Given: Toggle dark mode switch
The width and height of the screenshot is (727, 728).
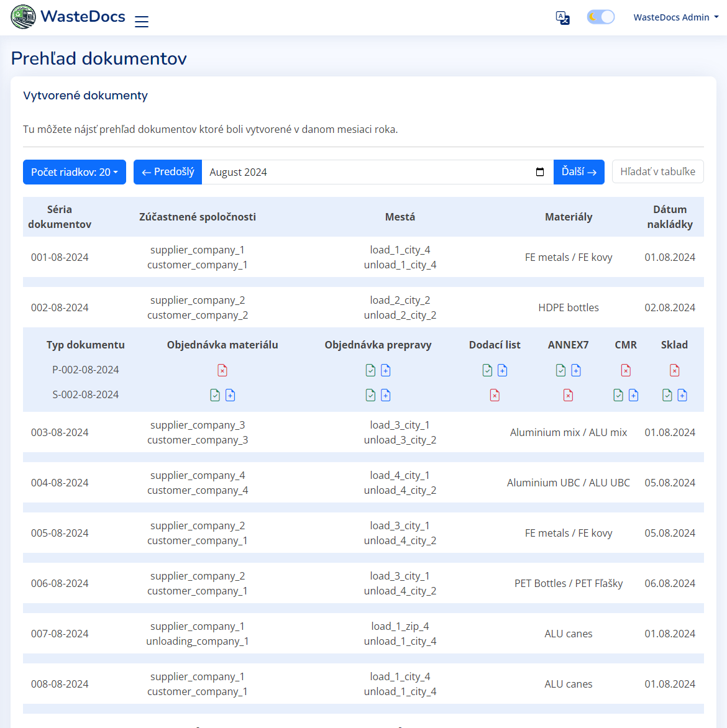Looking at the screenshot, I should pos(601,17).
